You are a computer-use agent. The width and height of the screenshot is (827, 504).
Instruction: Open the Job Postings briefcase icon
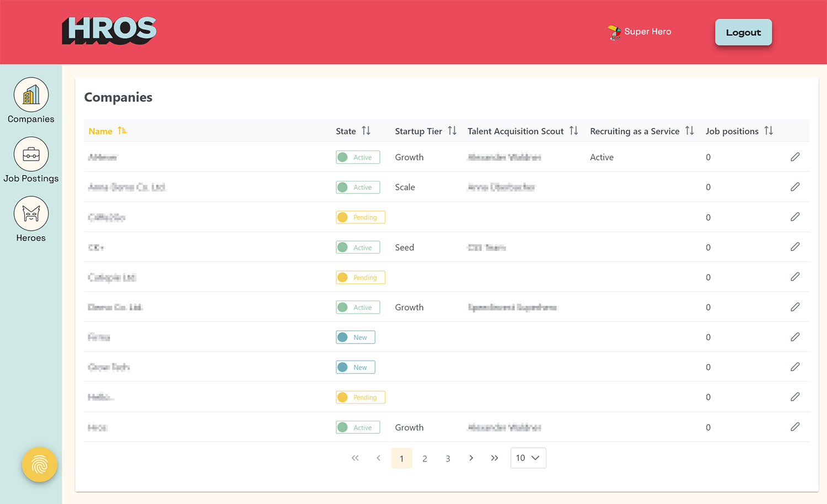(31, 154)
